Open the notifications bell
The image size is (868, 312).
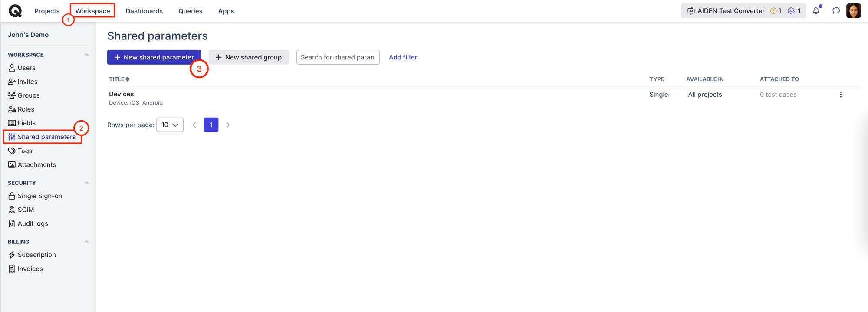point(816,11)
